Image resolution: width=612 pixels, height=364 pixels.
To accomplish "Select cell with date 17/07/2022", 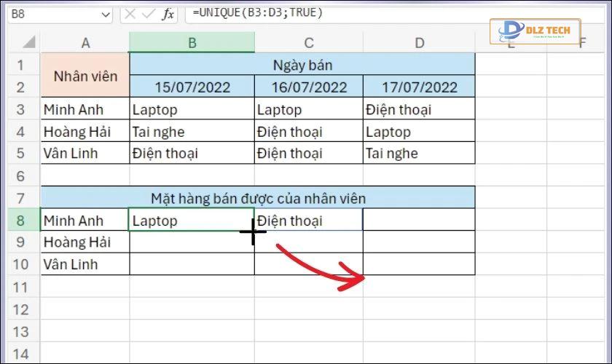I will click(x=419, y=87).
